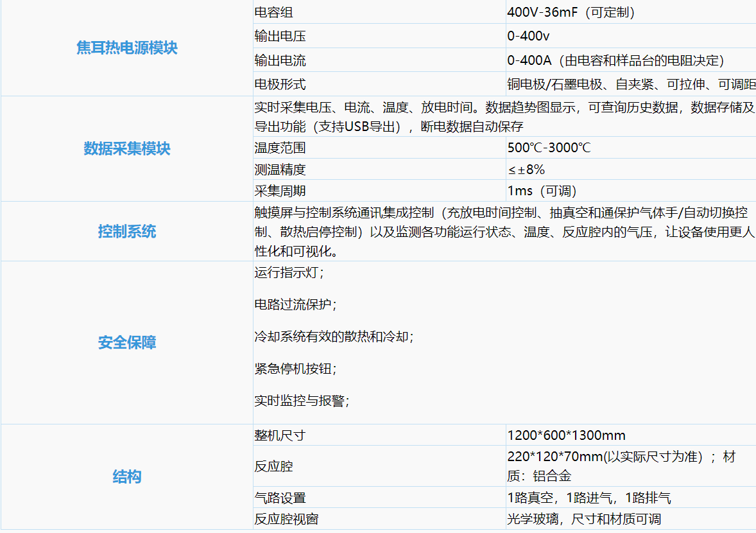Viewport: 756px width, 533px height.
Task: Click the 焦耳热电源模块 section heading
Action: [x=126, y=48]
